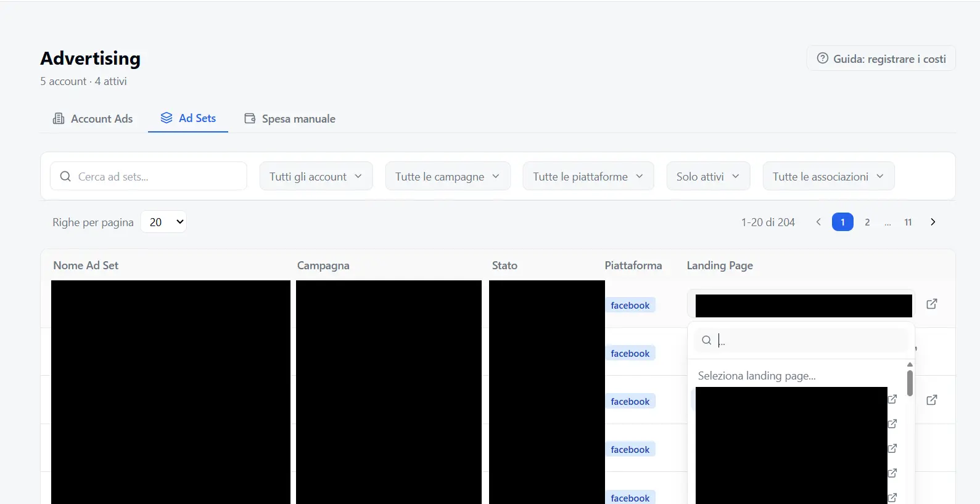Click the Guida: registrare i costi button
Viewport: 980px width, 504px height.
coord(881,59)
